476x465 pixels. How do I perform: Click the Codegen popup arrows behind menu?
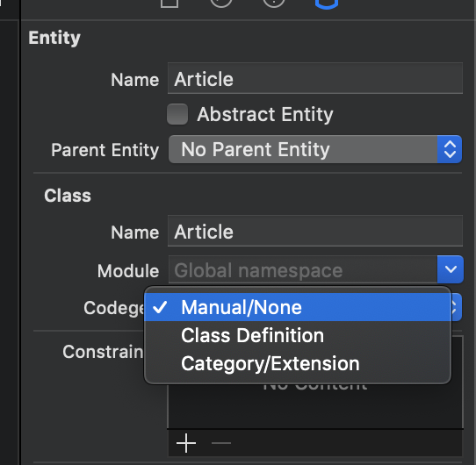point(457,307)
